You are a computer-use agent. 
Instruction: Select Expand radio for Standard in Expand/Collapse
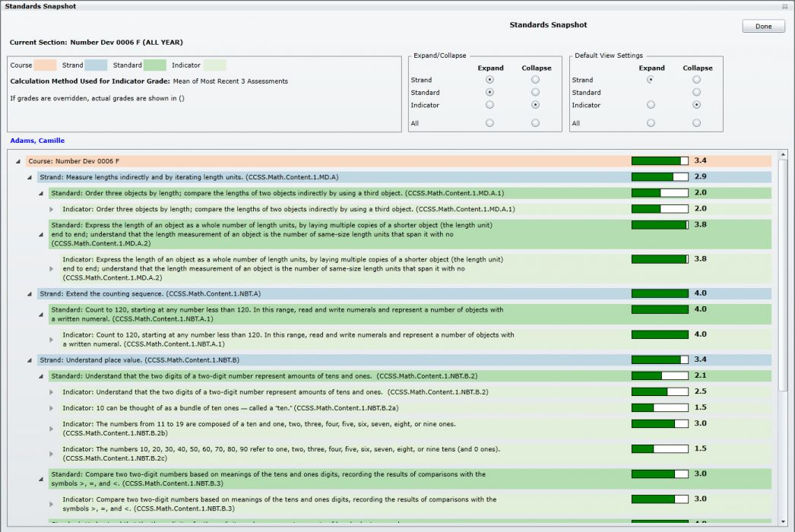point(489,92)
